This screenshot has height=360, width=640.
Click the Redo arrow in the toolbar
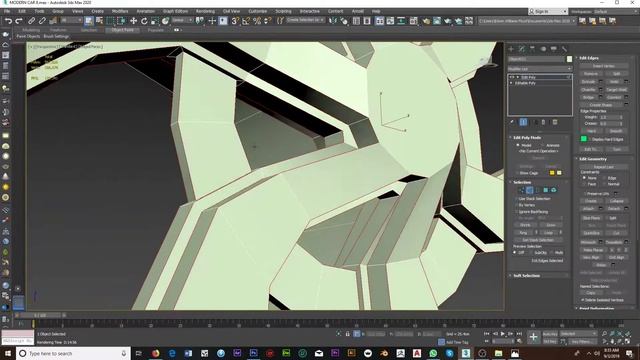click(19, 21)
